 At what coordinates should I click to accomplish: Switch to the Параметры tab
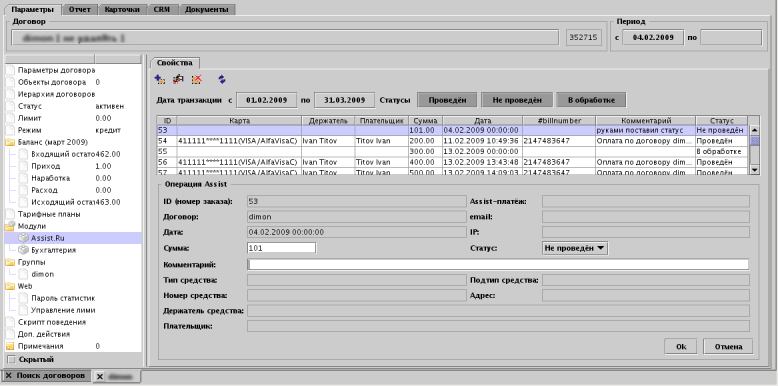point(33,9)
